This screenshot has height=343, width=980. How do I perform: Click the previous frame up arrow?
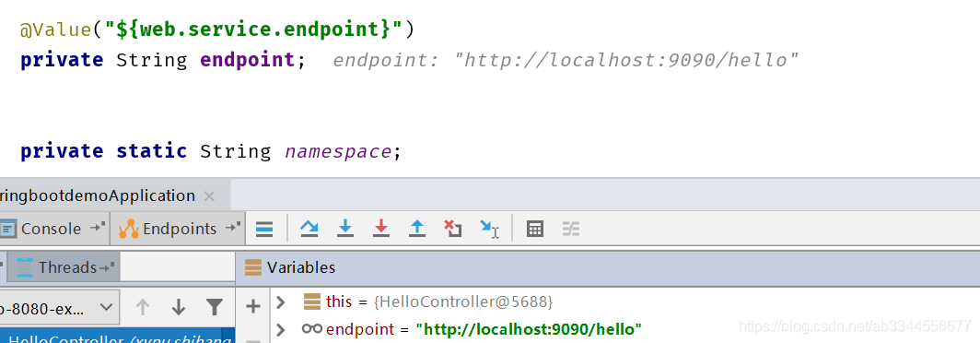coord(143,307)
